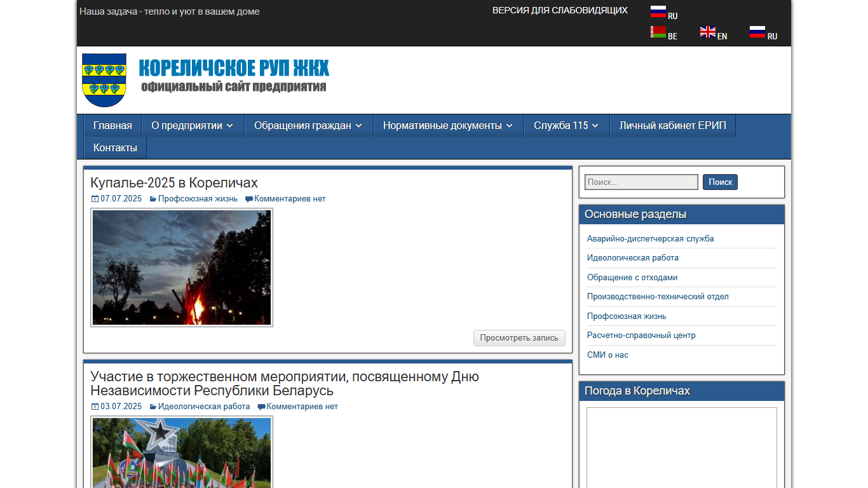Viewport: 868px width, 488px height.
Task: Click the Korelichi coat of arms logo
Action: (104, 80)
